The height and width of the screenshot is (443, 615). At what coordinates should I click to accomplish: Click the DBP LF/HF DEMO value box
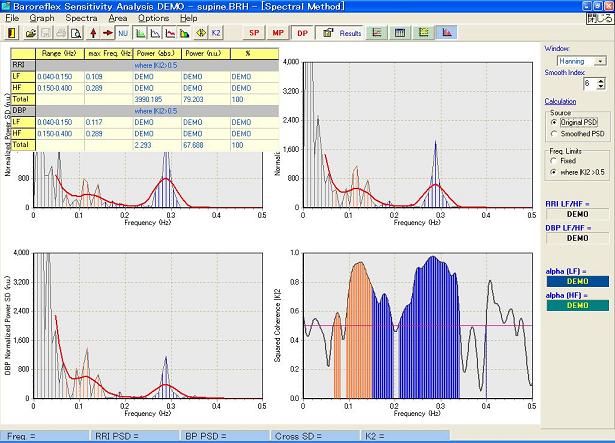point(578,238)
